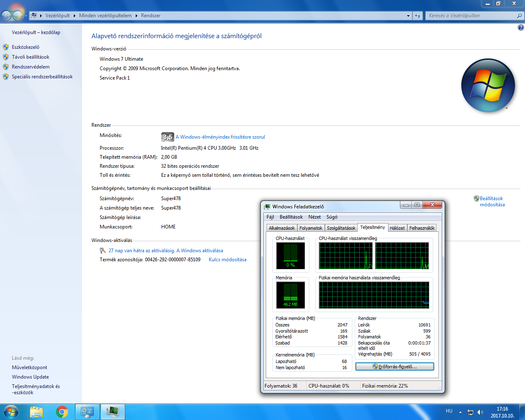The image size is (525, 420).
Task: Click the Erőforrás-figyelő button
Action: tap(395, 367)
